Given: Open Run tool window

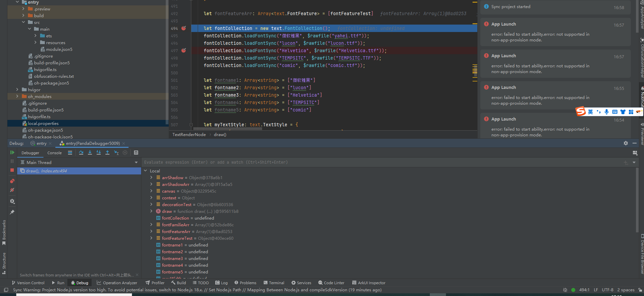Looking at the screenshot, I should point(58,283).
